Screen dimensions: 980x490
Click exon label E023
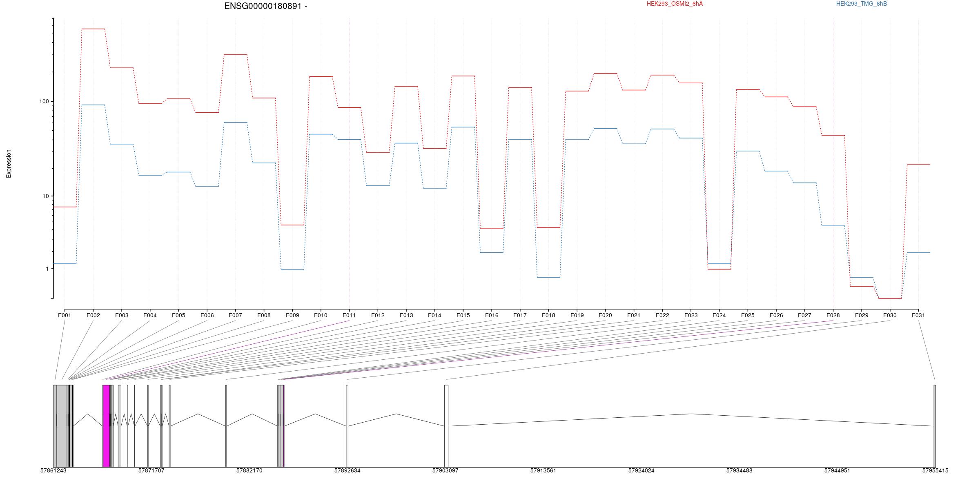point(691,315)
